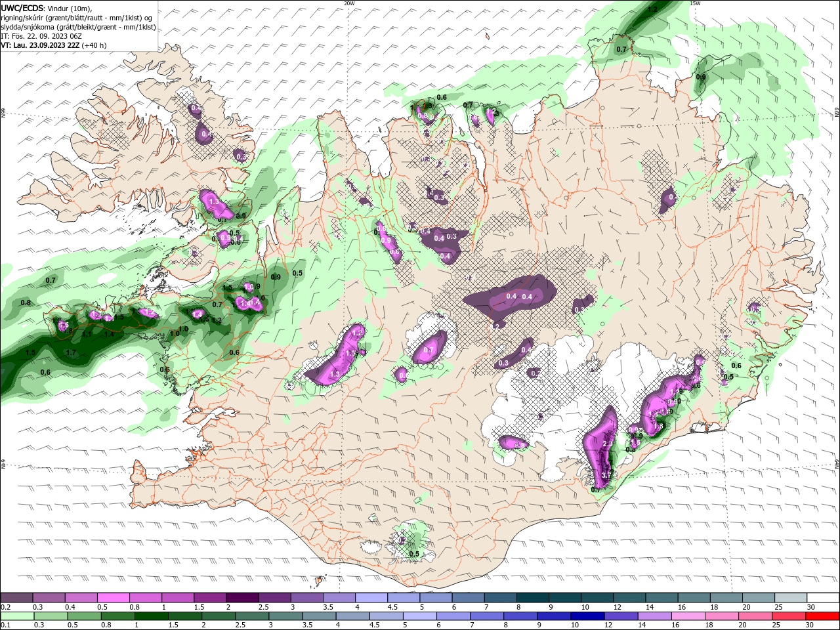The image size is (840, 630).
Task: Click the deep blue 10 swatch in the rain legend
Action: coord(587,616)
